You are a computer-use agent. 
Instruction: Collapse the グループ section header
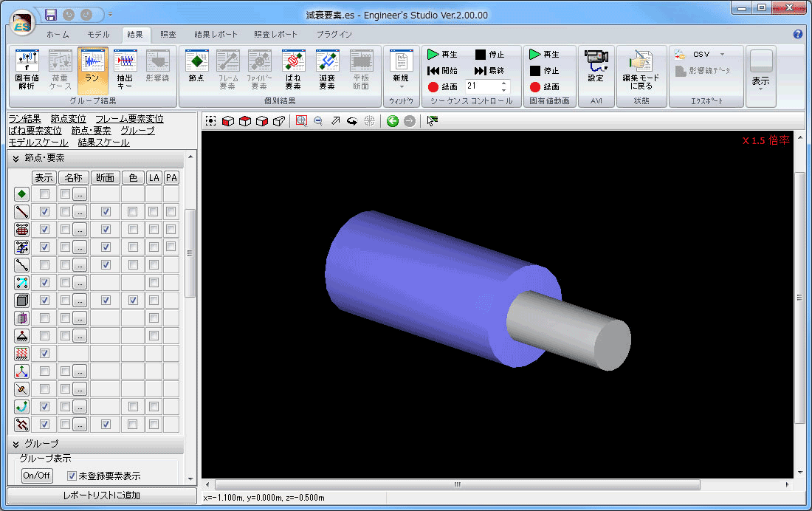click(16, 444)
